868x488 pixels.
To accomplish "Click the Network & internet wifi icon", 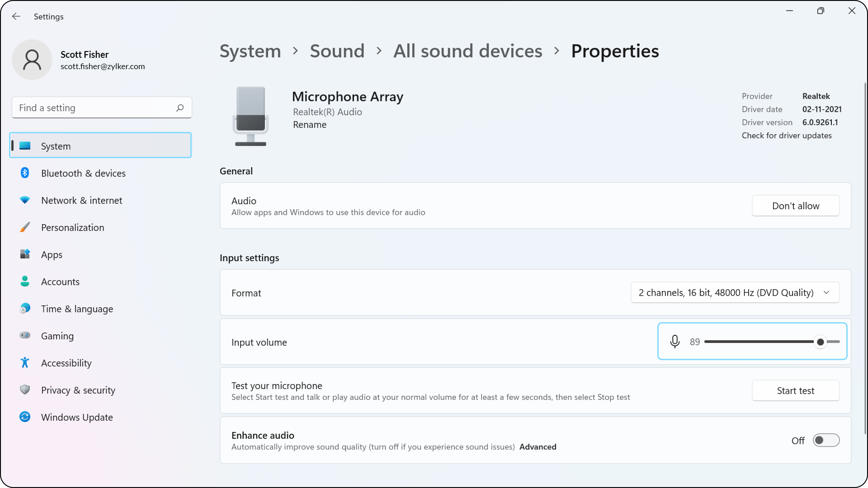I will coord(25,200).
